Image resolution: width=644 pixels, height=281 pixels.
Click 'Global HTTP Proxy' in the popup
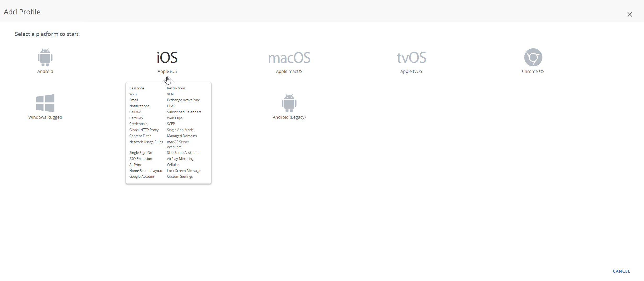(x=144, y=130)
